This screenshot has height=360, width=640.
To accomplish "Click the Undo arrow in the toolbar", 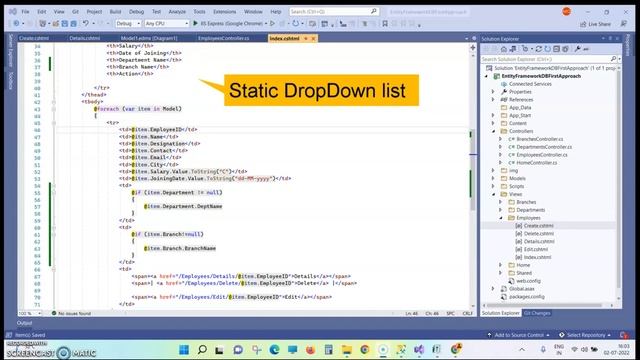I will point(86,24).
